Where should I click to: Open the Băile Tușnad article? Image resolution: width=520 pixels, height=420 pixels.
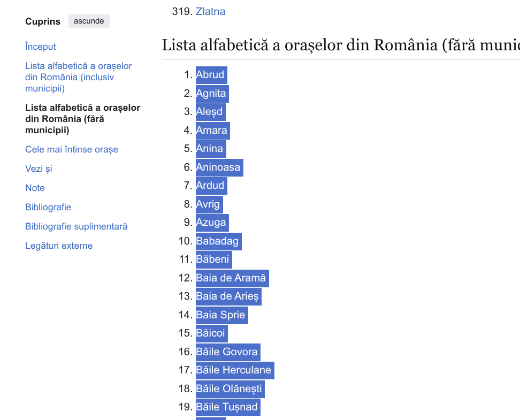[x=227, y=407]
